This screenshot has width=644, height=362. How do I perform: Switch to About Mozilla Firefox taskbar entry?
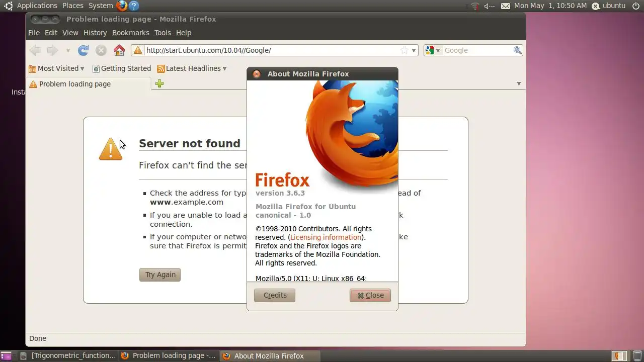pos(270,356)
